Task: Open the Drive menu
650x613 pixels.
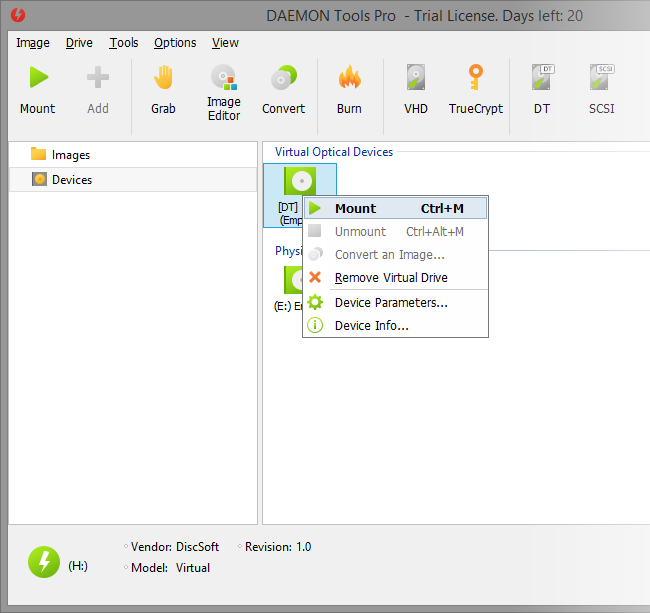Action: click(79, 43)
